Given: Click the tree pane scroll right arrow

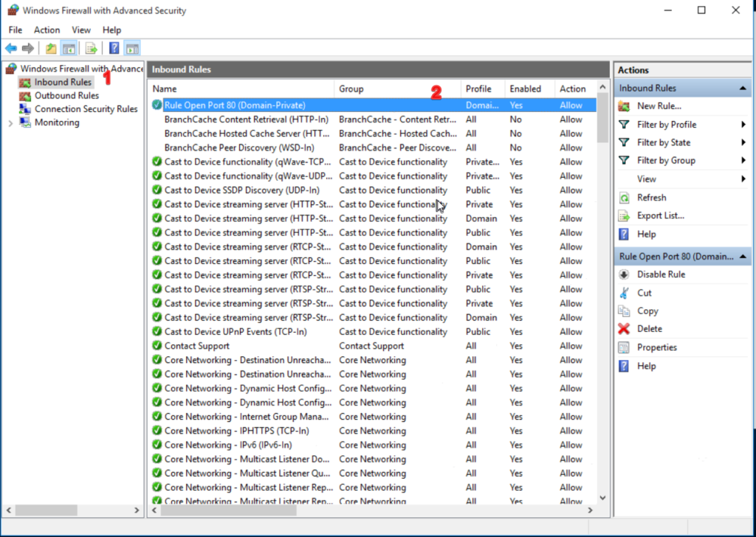Looking at the screenshot, I should tap(137, 510).
